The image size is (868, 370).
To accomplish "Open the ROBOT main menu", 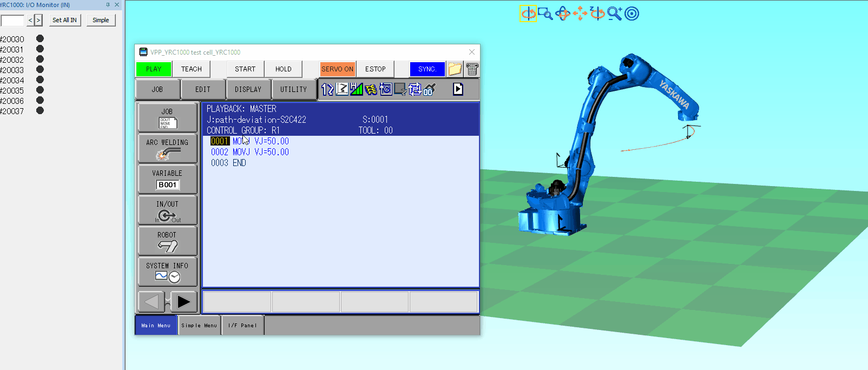I will coord(167,241).
